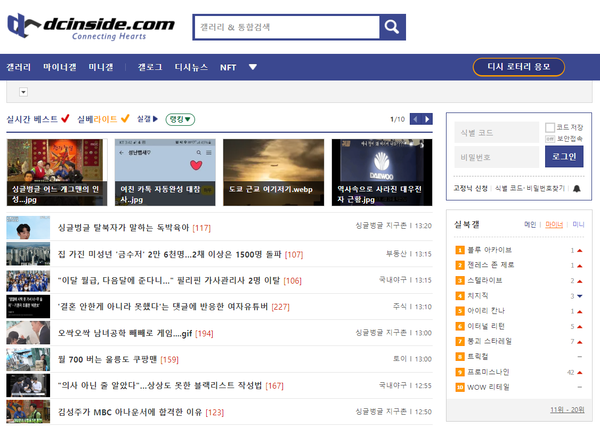Select the 실베라이트 tab
Screen dimensions: 600x427
(x=103, y=119)
